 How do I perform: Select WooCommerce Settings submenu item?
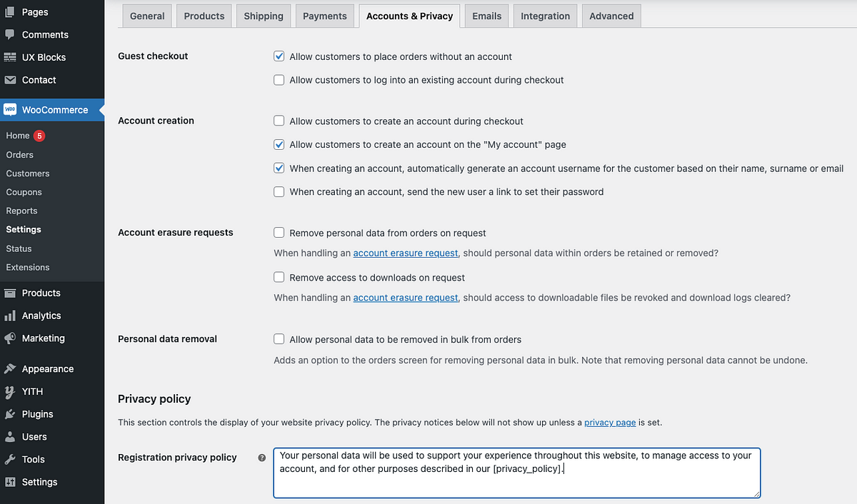coord(24,229)
